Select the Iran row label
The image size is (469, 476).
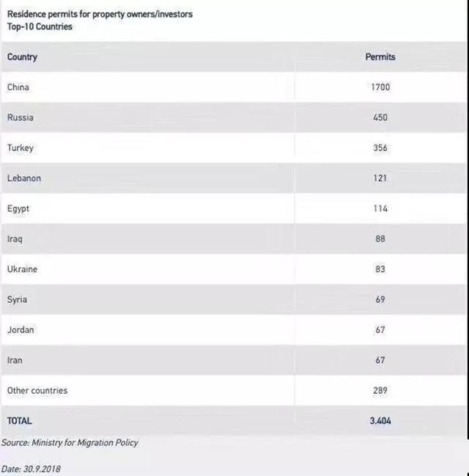pyautogui.click(x=15, y=360)
